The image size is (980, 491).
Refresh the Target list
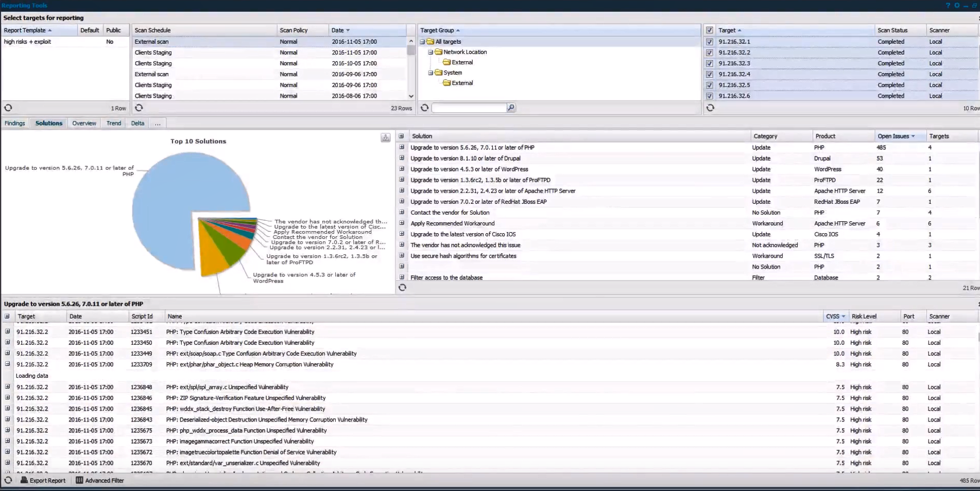[710, 108]
